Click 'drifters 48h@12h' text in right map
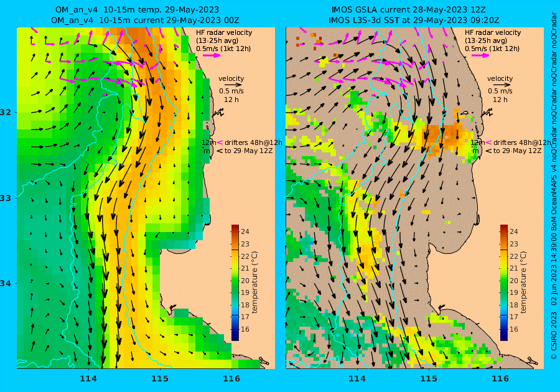This screenshot has width=560, height=392. (522, 142)
